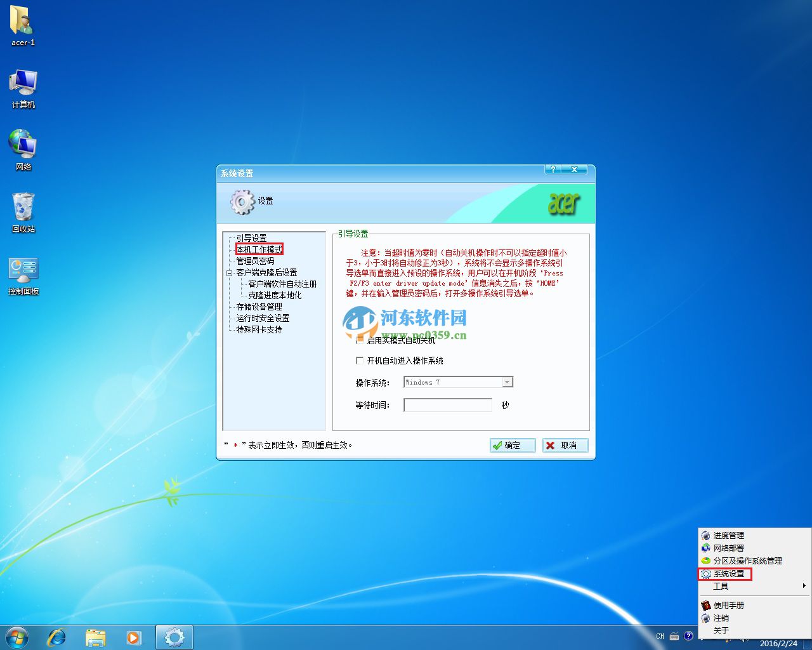This screenshot has height=650, width=812.
Task: Click the blue help icon in the tray
Action: coord(688,636)
